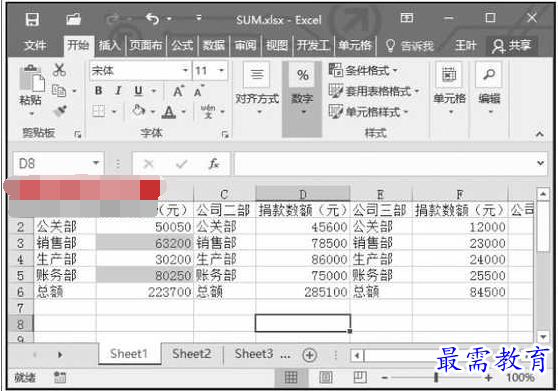
Task: Switch to the 开发工具 ribbon tab
Action: [x=313, y=45]
